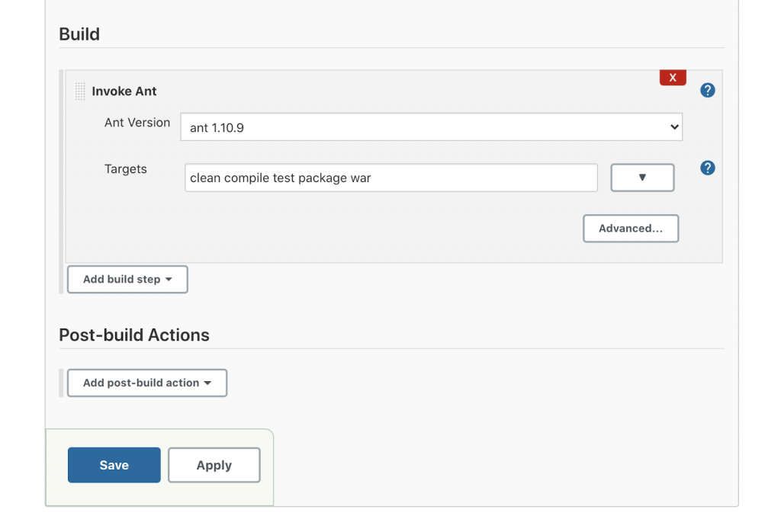This screenshot has width=781, height=532.
Task: Click the Build section heading
Action: [79, 34]
